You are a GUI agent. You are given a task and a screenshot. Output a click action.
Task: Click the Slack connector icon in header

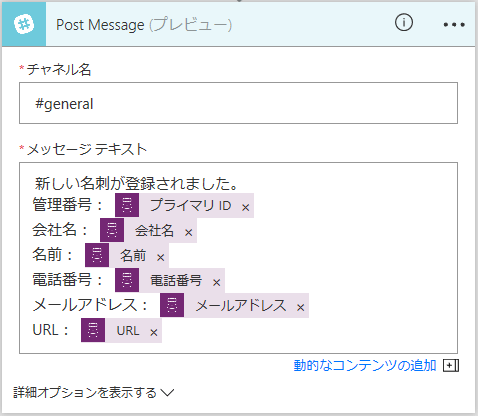24,24
